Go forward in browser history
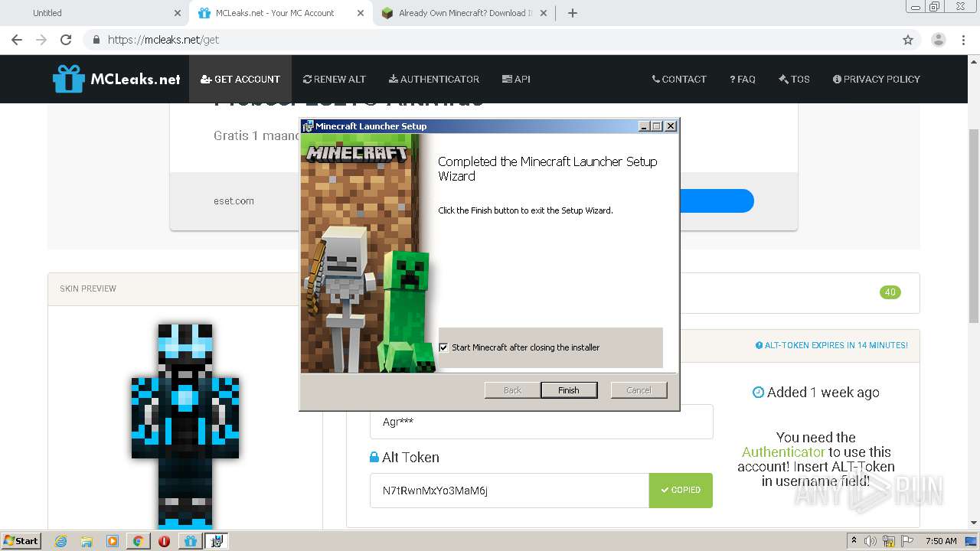This screenshot has width=980, height=551. pos(41,40)
